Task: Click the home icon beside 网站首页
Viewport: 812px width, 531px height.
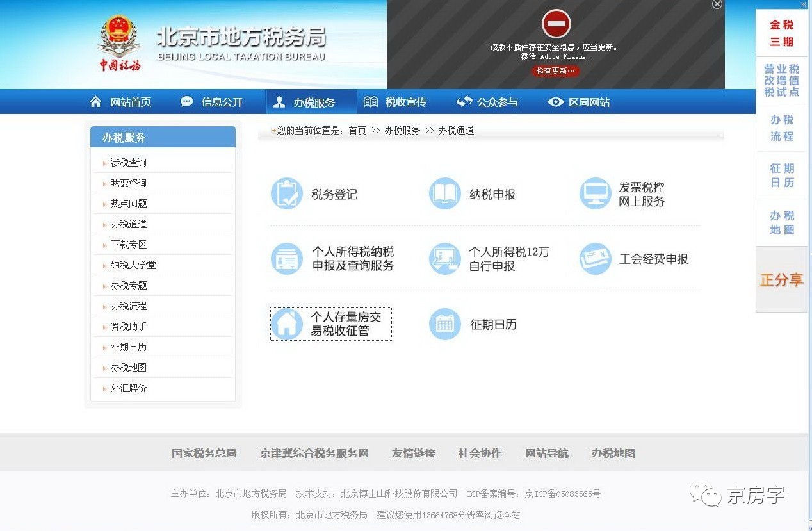Action: coord(94,101)
